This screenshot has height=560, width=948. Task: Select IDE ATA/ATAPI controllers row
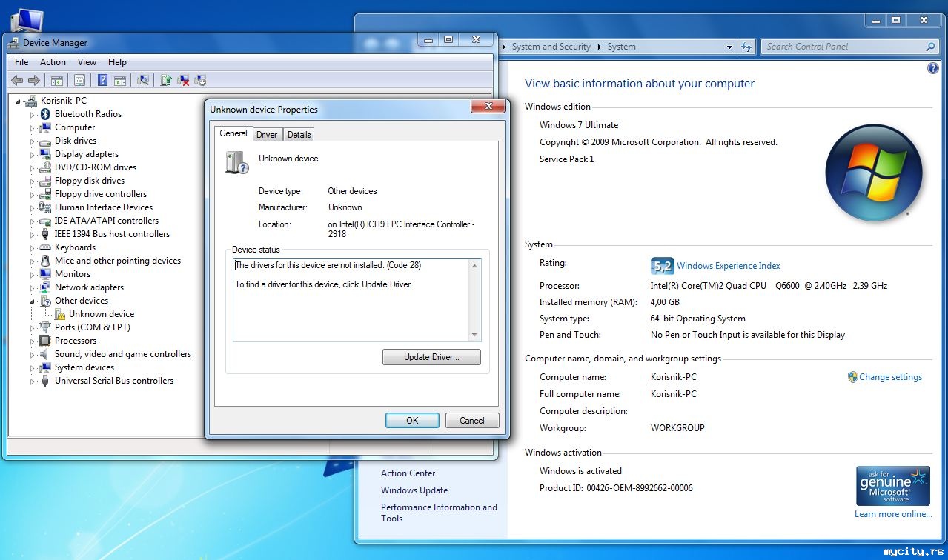point(107,221)
